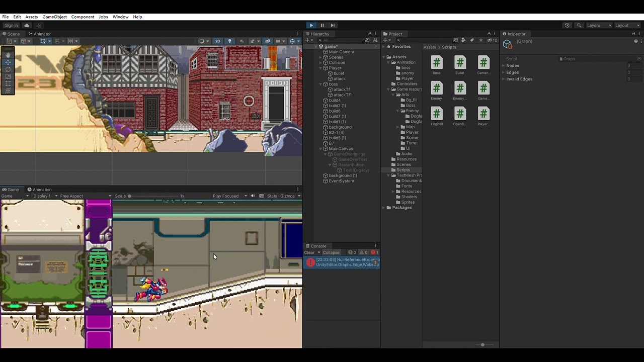Select the Transform tool in Scene view
644x362 pixels.
(x=8, y=90)
